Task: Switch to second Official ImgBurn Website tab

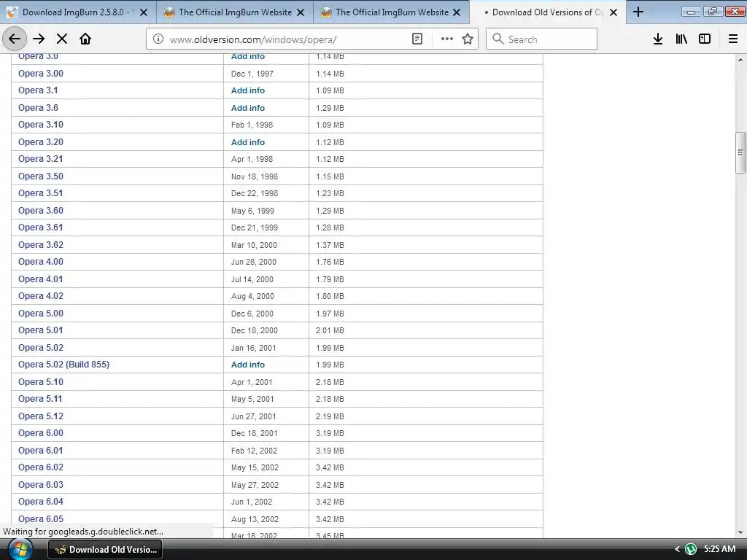Action: click(392, 12)
